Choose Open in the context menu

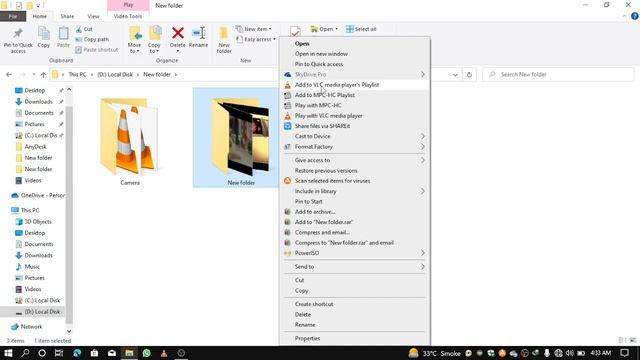pos(355,44)
